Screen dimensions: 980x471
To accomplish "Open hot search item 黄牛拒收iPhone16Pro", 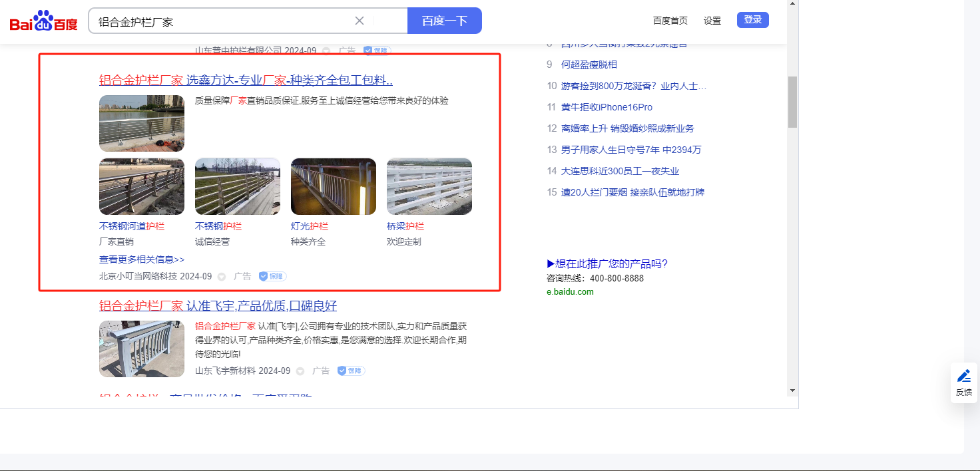I will [607, 107].
